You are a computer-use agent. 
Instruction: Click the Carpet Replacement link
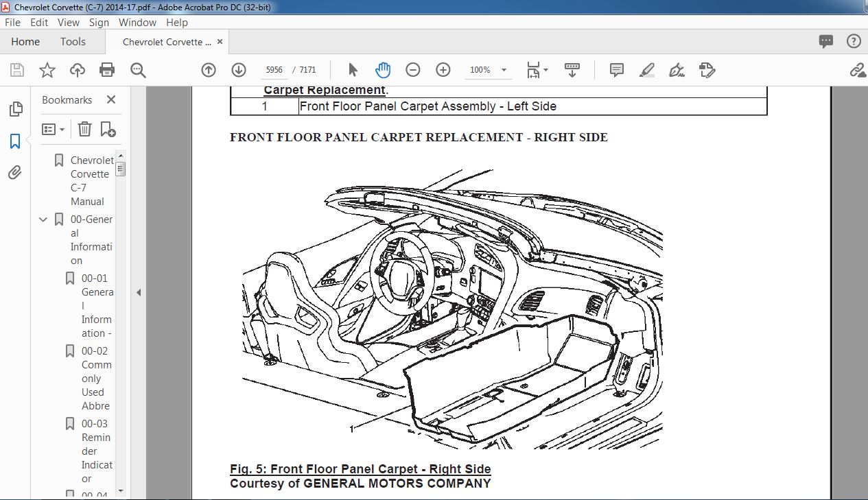(x=325, y=90)
